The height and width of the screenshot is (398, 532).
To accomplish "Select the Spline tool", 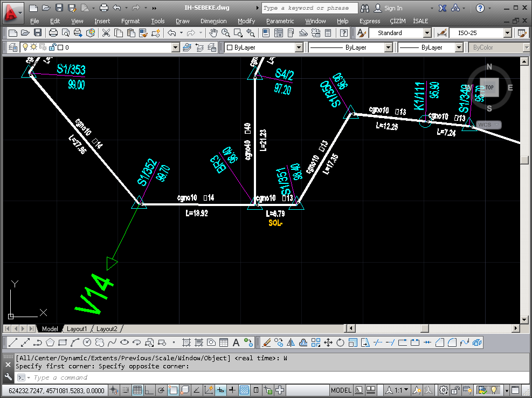I will coord(112,342).
